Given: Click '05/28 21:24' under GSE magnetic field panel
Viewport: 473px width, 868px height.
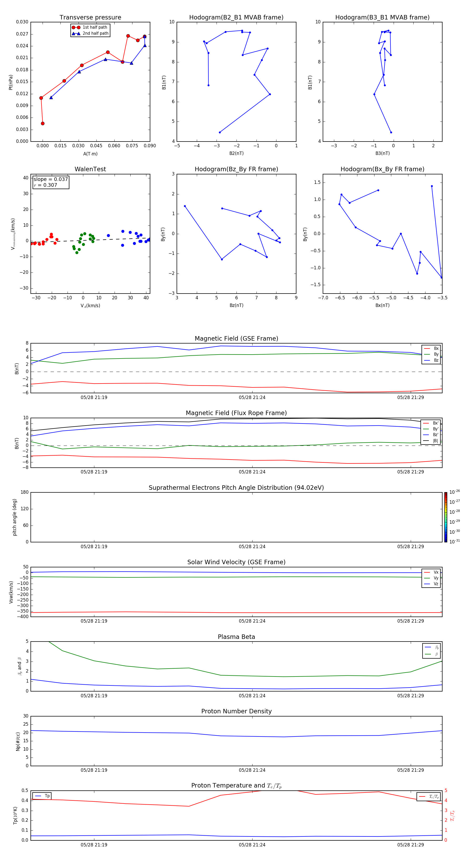Looking at the screenshot, I should (x=252, y=397).
